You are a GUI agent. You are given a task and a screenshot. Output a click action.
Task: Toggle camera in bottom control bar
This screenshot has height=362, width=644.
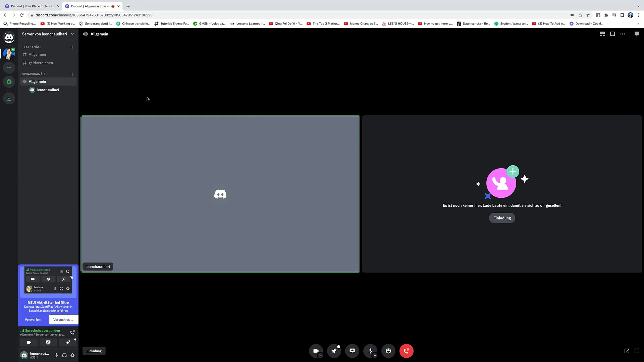click(316, 351)
